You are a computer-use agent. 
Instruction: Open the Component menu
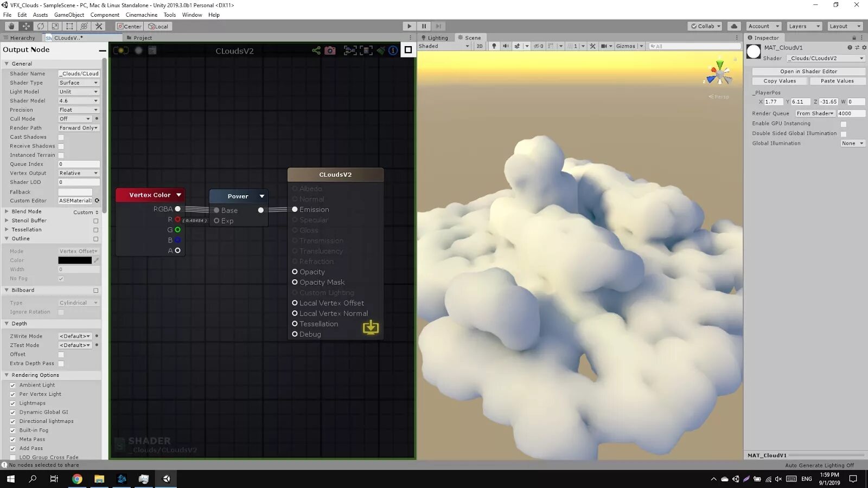coord(105,15)
